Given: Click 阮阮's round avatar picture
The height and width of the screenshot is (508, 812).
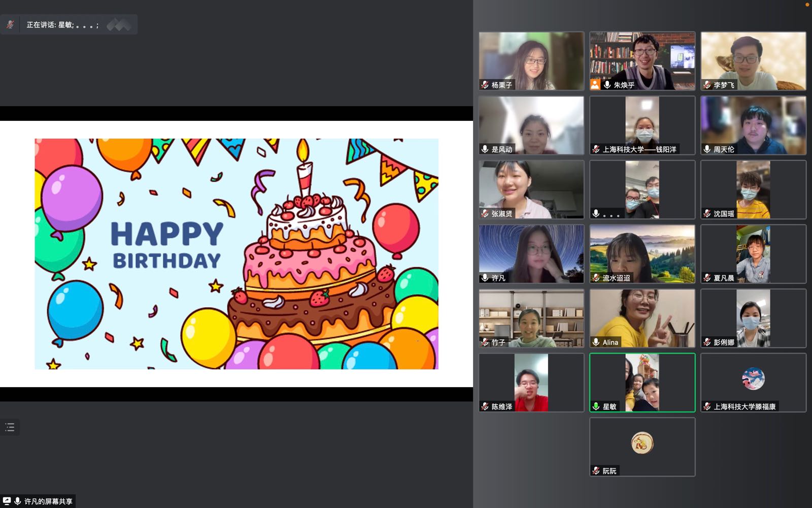Looking at the screenshot, I should pos(642,442).
